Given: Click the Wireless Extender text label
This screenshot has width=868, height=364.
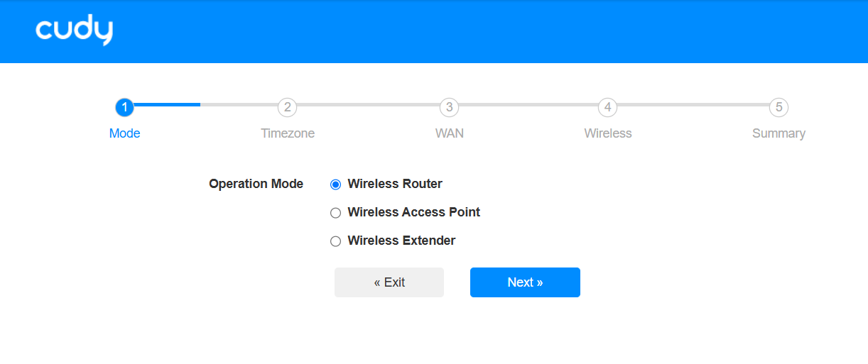Looking at the screenshot, I should (x=401, y=241).
